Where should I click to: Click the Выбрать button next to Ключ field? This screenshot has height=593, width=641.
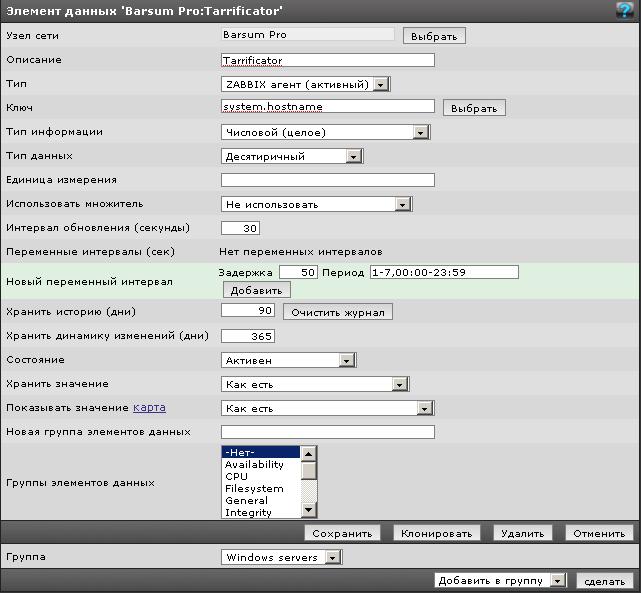click(474, 108)
